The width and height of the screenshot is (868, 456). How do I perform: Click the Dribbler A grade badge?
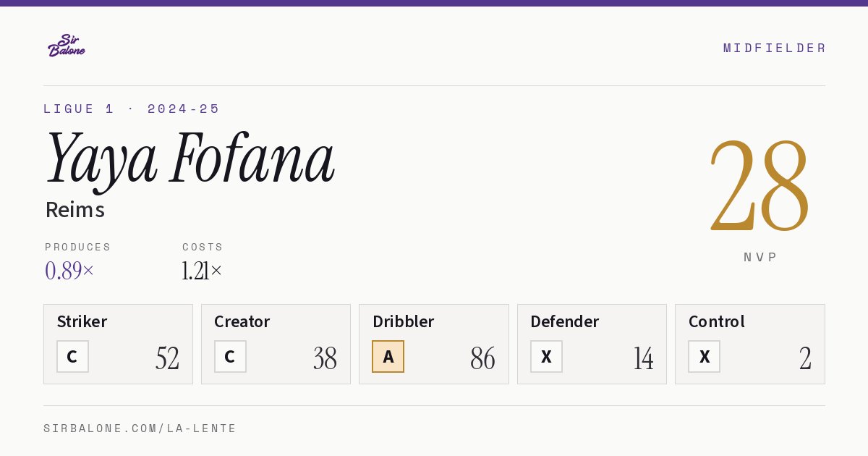388,356
